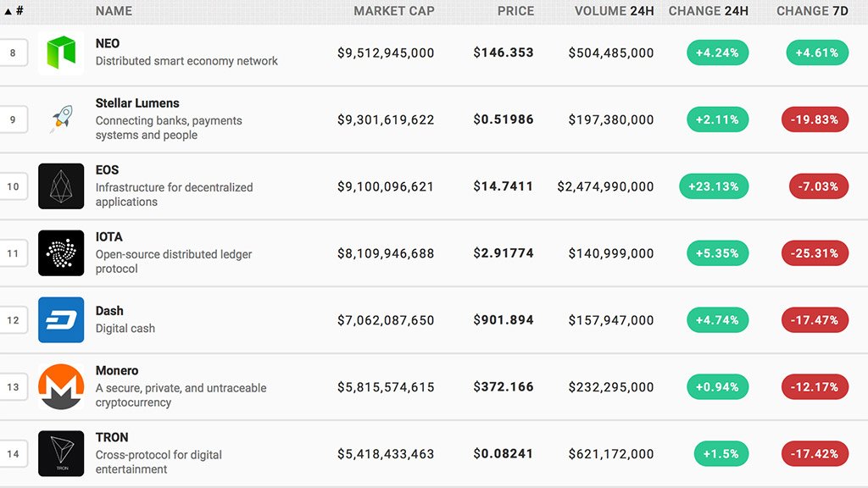Screen dimensions: 868x488
Task: Click NEO +4.61% 7d change badge
Action: tap(817, 53)
